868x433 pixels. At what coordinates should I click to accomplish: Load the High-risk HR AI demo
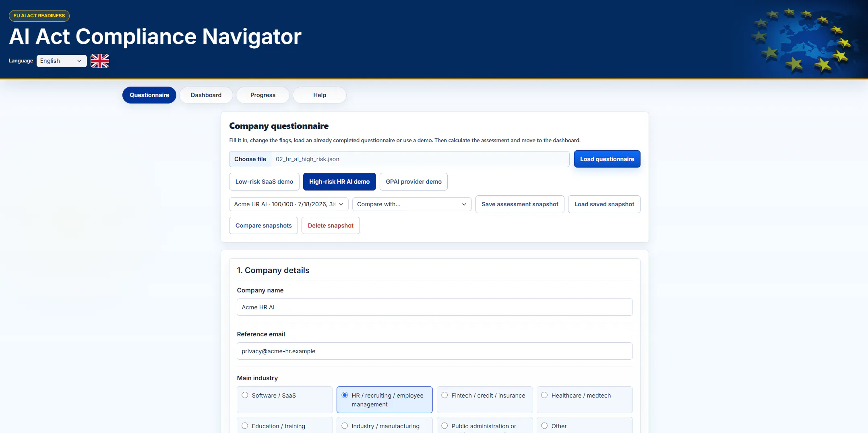coord(339,182)
